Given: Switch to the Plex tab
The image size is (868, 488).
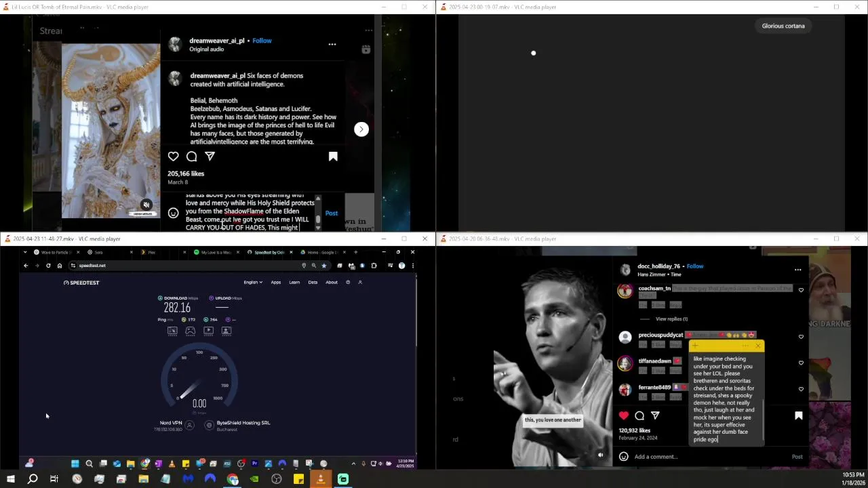Looking at the screenshot, I should (163, 252).
